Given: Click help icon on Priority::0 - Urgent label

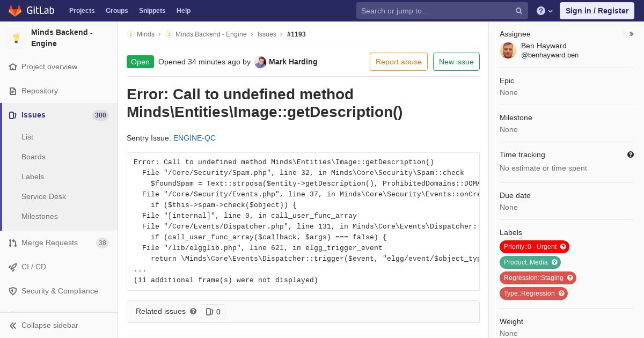Looking at the screenshot, I should (563, 247).
